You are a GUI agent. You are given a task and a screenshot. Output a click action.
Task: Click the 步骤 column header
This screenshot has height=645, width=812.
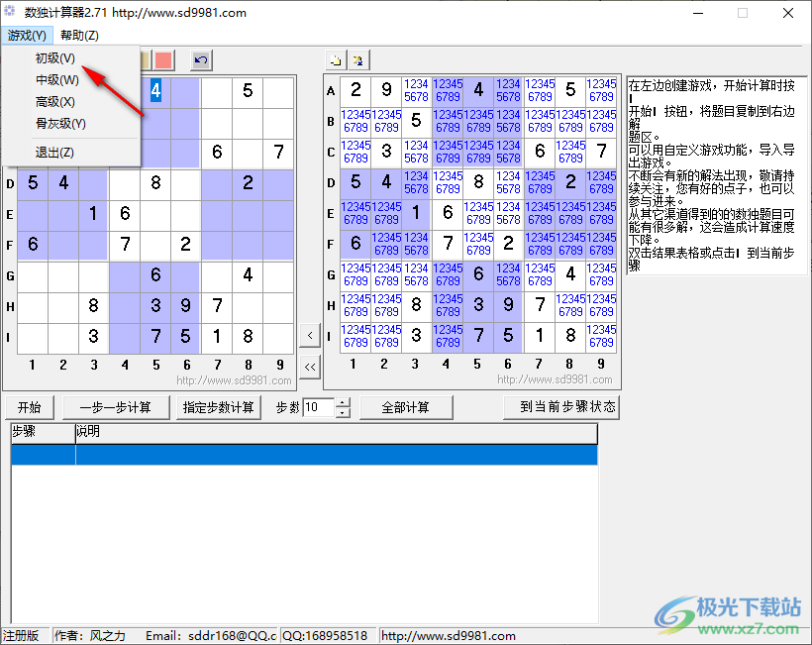point(44,433)
